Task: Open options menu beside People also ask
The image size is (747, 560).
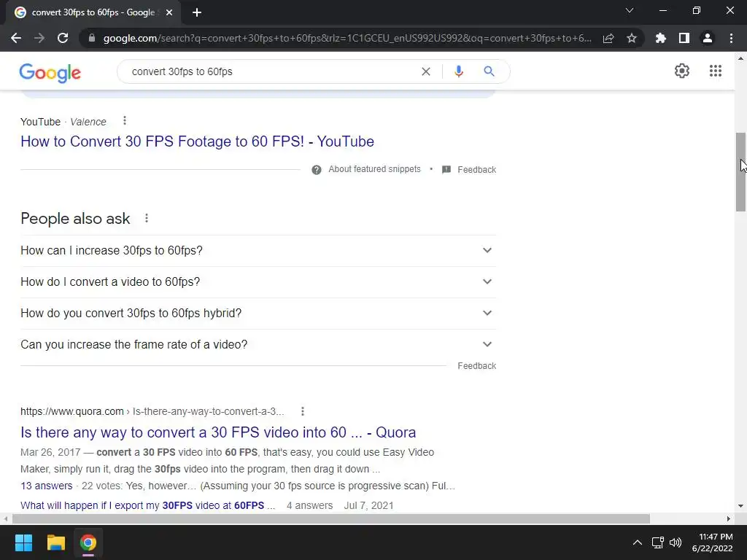Action: (x=147, y=218)
